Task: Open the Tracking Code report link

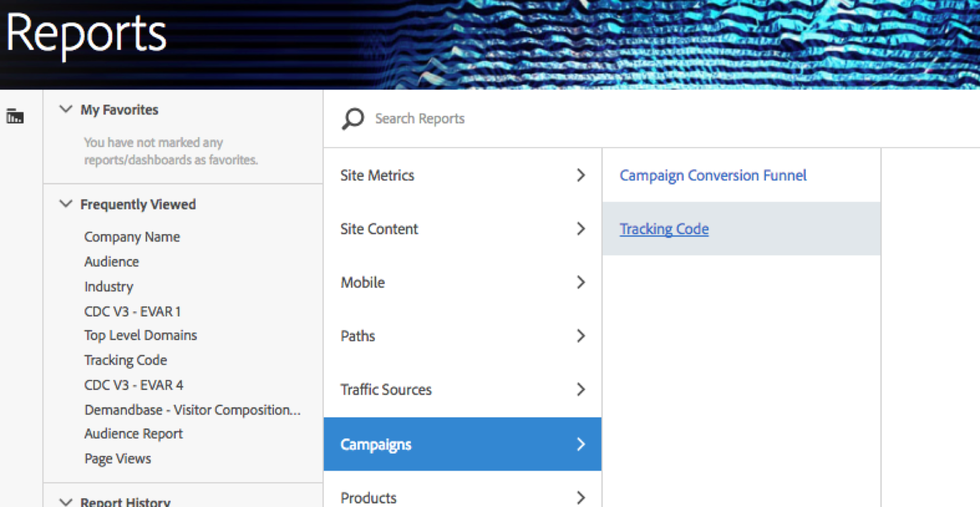Action: (664, 229)
